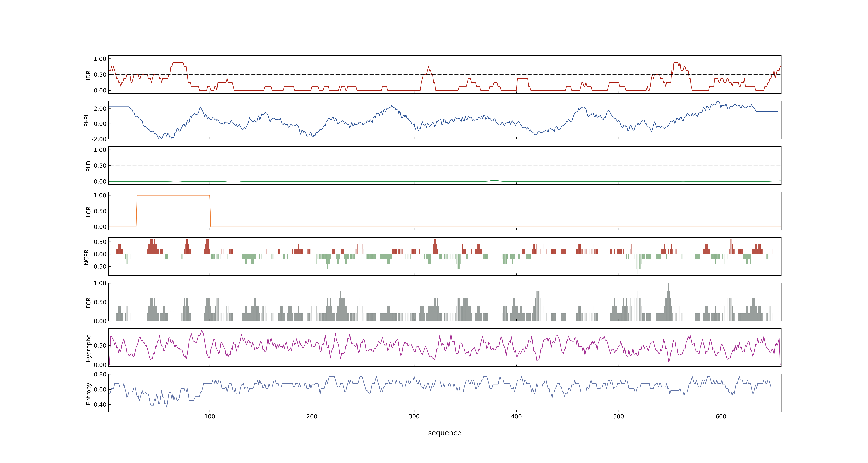Click the x-axis tick label "300"
This screenshot has width=868, height=463.
pyautogui.click(x=414, y=416)
